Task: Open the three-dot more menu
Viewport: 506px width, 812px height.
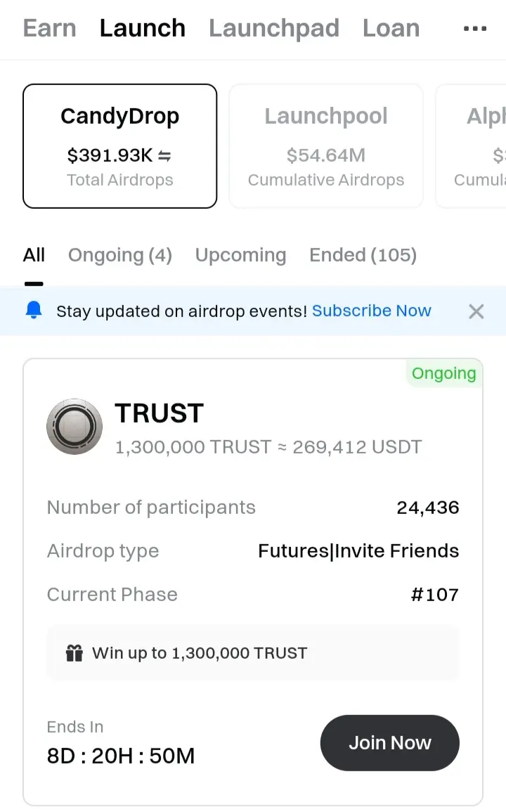Action: 475,29
